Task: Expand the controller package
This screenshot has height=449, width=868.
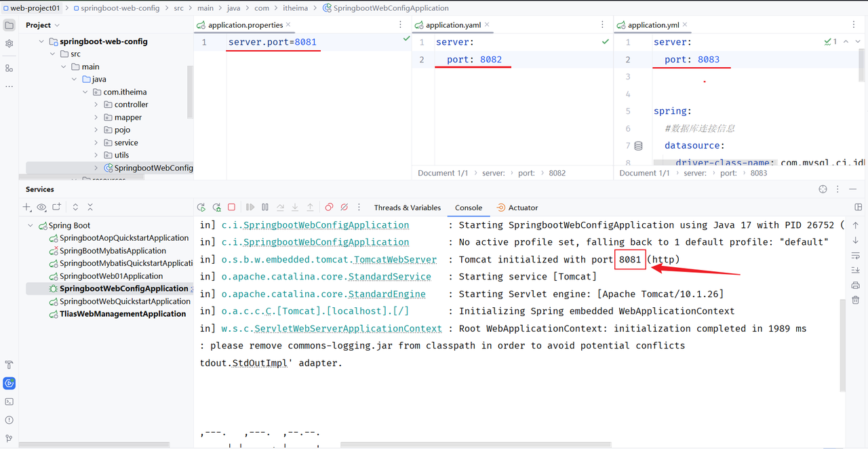Action: tap(96, 104)
